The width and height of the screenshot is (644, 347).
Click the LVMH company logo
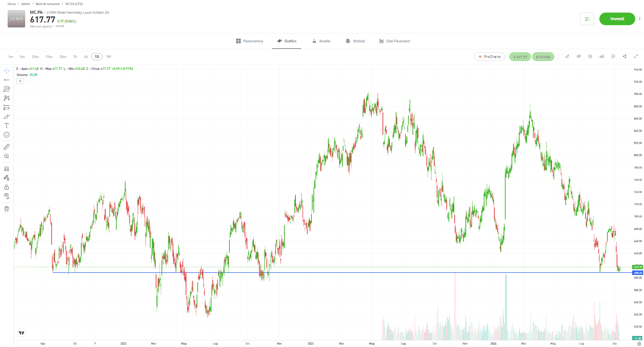pos(16,19)
